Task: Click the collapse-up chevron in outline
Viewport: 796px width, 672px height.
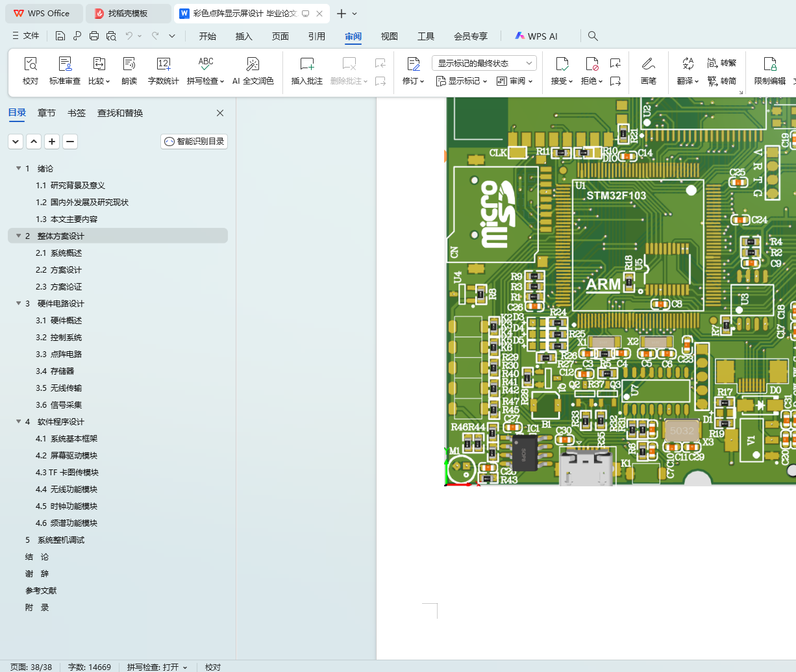Action: (34, 141)
